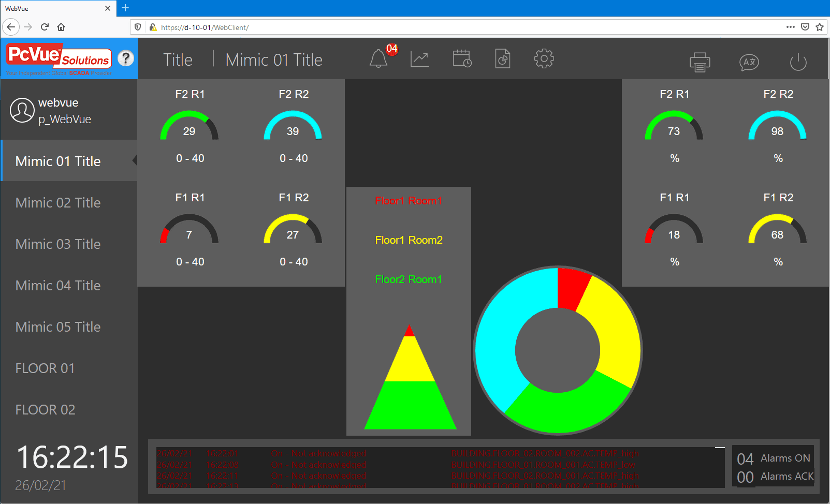Image resolution: width=830 pixels, height=504 pixels.
Task: Click the PcVue Solutions logo
Action: [x=59, y=58]
